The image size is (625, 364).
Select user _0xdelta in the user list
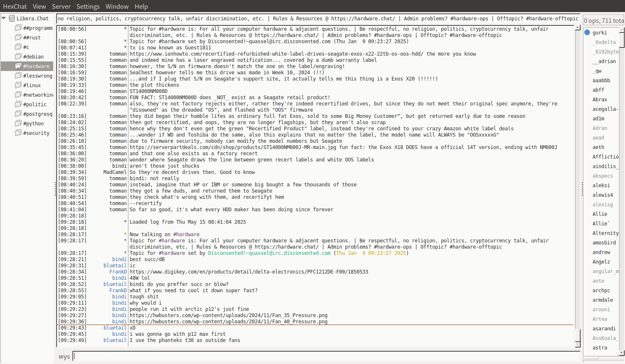click(x=604, y=42)
